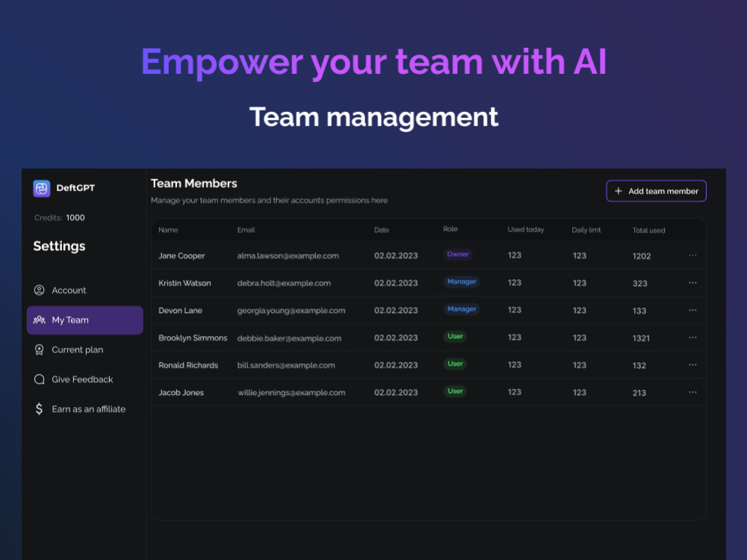Image resolution: width=747 pixels, height=560 pixels.
Task: Open more options for Kristin Watson
Action: pyautogui.click(x=692, y=282)
